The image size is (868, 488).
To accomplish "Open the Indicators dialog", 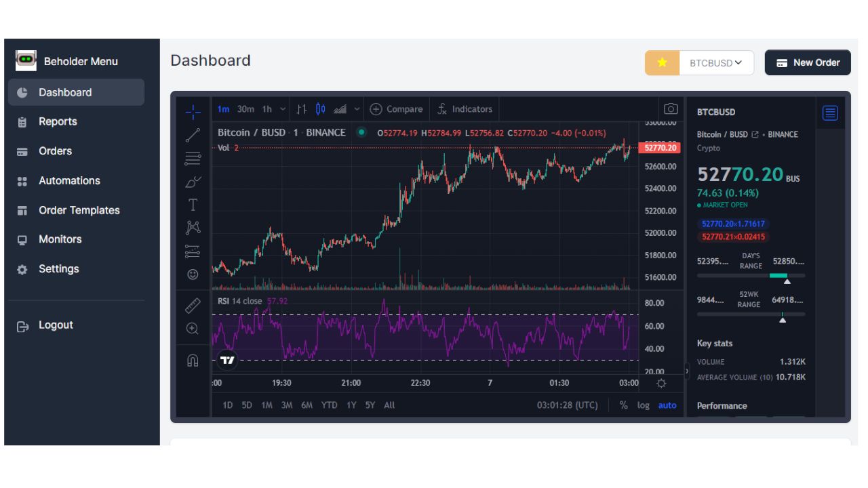I will [465, 109].
